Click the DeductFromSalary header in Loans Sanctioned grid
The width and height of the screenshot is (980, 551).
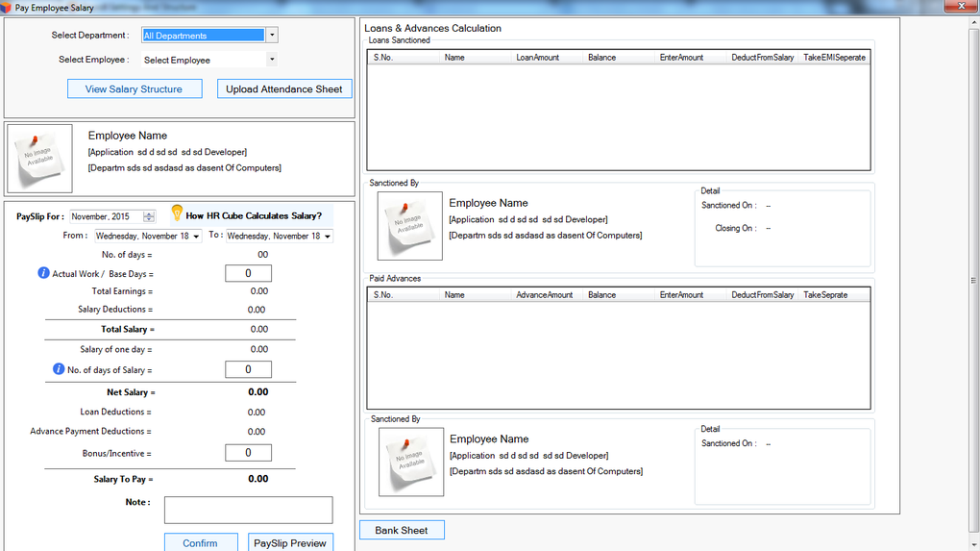point(763,58)
